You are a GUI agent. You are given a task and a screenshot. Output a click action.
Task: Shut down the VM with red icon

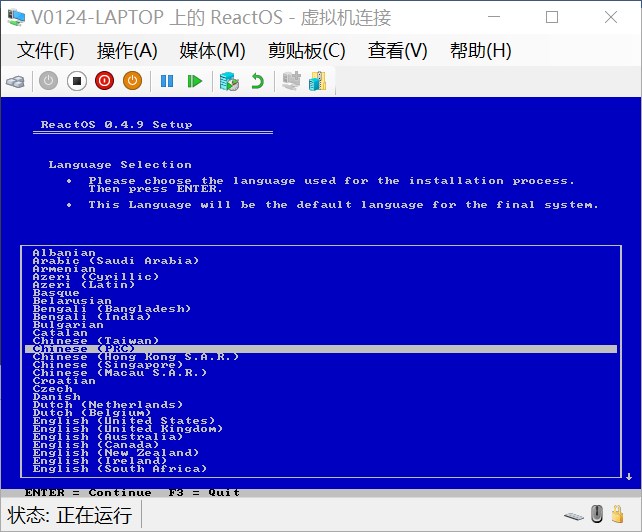(104, 81)
